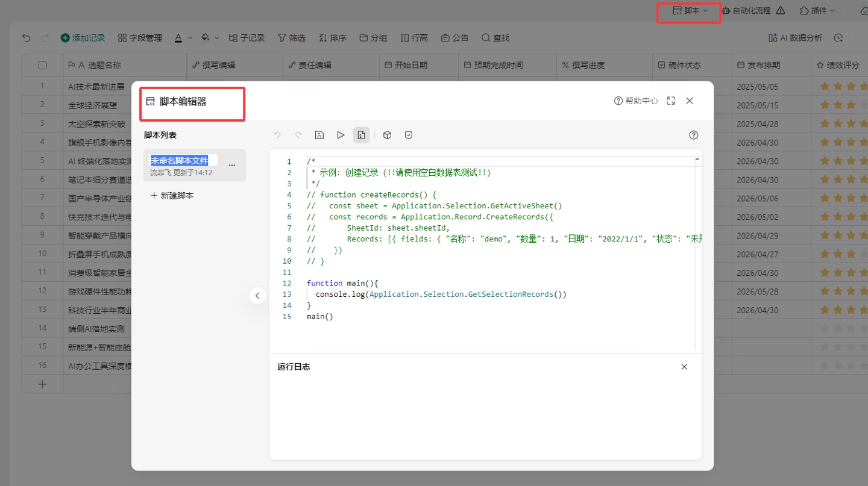
Task: Open more options for 未命名脚本文件
Action: (x=232, y=165)
